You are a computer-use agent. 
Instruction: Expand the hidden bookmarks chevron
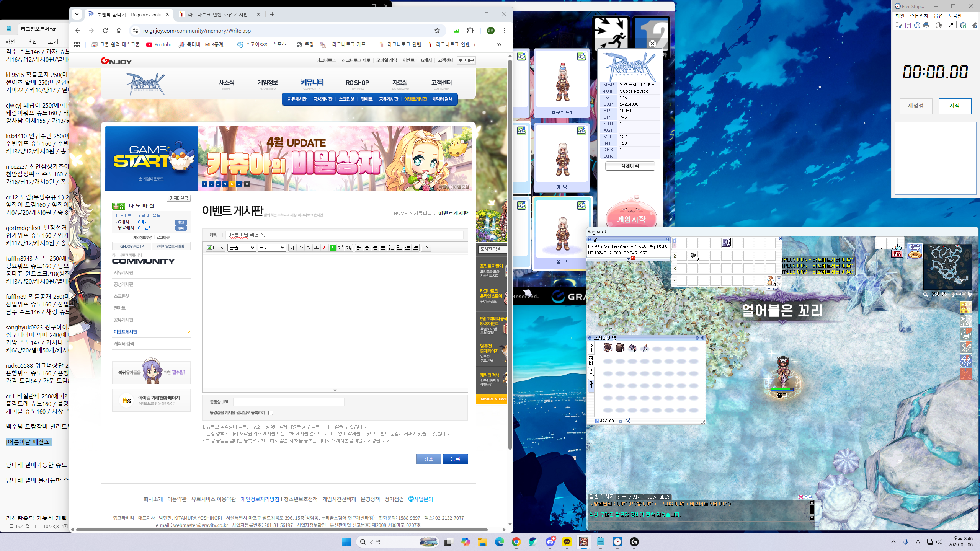[x=499, y=45]
